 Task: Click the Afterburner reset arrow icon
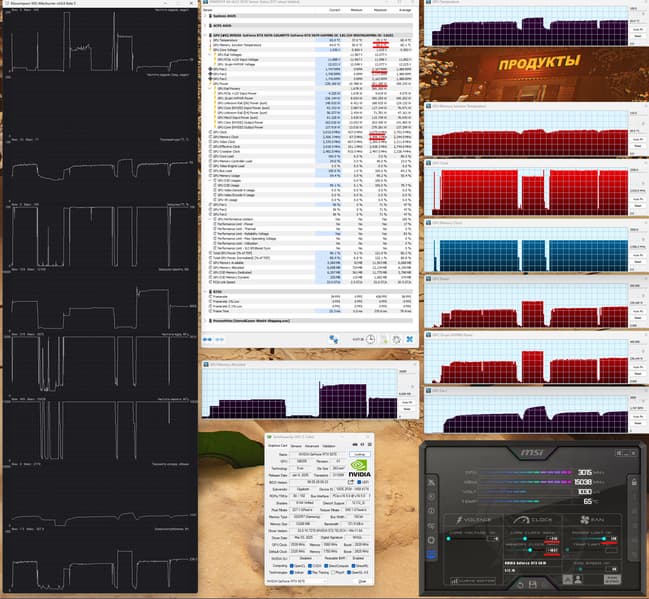520,585
